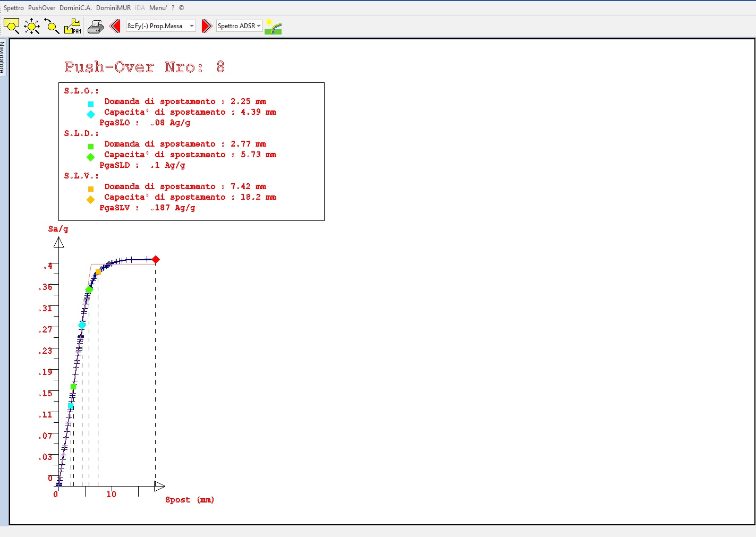Click the 'Sa/g' axis label
The image size is (756, 537).
tap(58, 229)
